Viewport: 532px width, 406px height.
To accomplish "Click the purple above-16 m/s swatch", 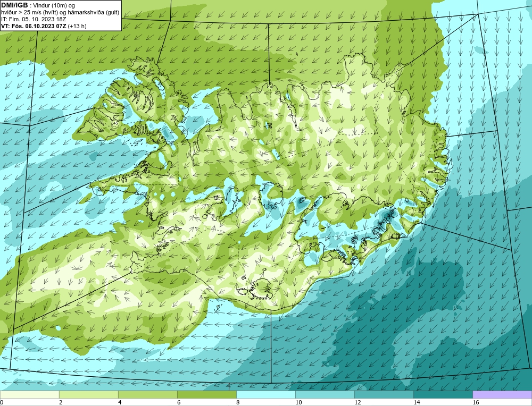I will [502, 394].
